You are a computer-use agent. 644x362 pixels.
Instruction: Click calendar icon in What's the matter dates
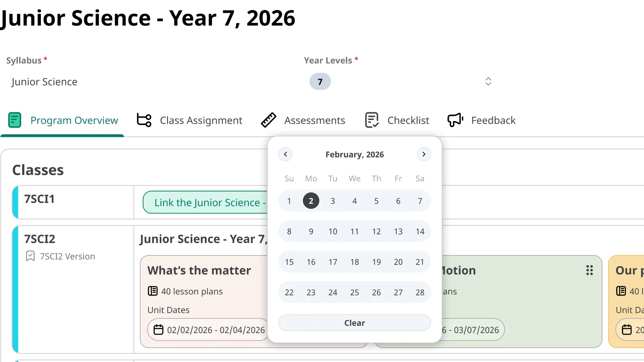pyautogui.click(x=158, y=330)
